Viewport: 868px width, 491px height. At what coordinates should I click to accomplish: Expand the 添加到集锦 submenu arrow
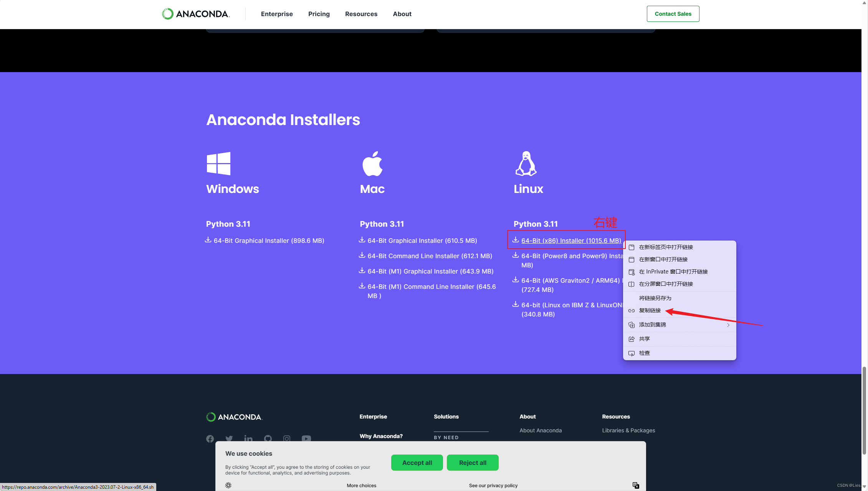(x=728, y=325)
